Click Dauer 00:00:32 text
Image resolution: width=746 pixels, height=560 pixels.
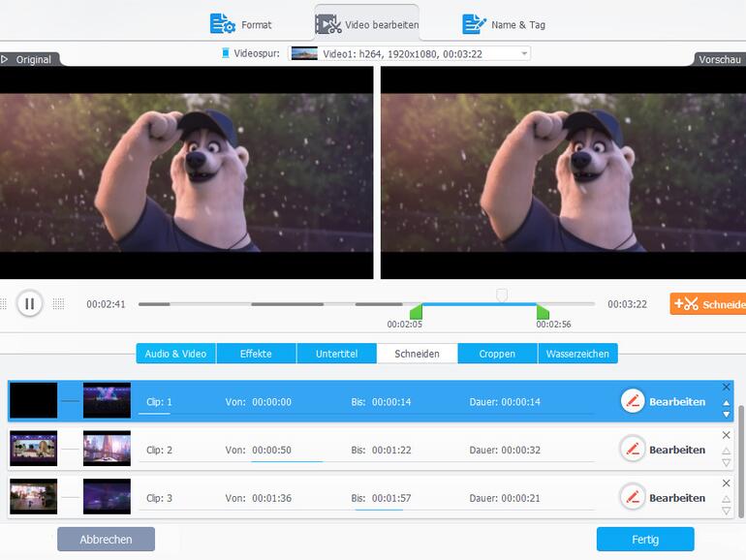pyautogui.click(x=505, y=451)
